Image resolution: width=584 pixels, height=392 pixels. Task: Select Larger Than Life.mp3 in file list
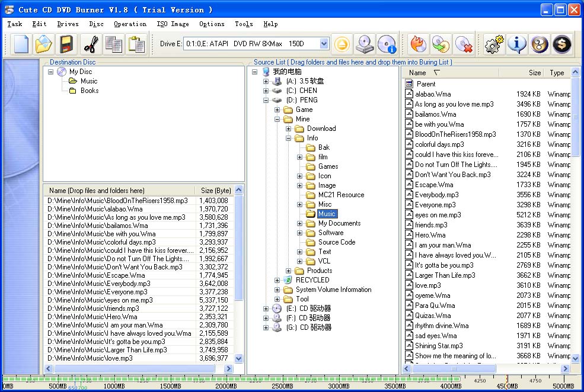click(x=445, y=275)
